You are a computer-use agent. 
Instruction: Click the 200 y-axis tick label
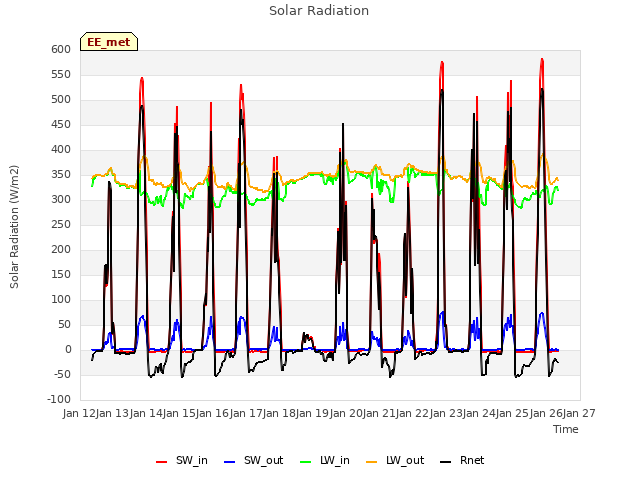[61, 249]
